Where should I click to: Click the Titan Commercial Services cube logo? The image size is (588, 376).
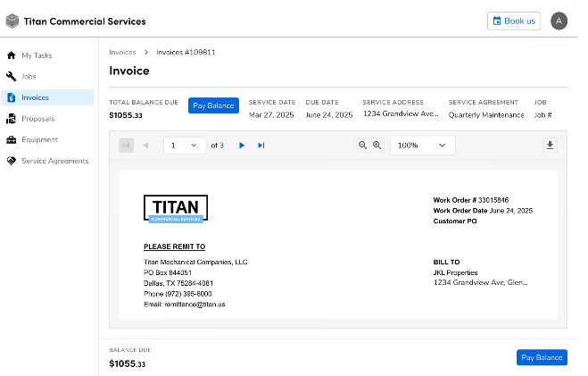(x=12, y=21)
